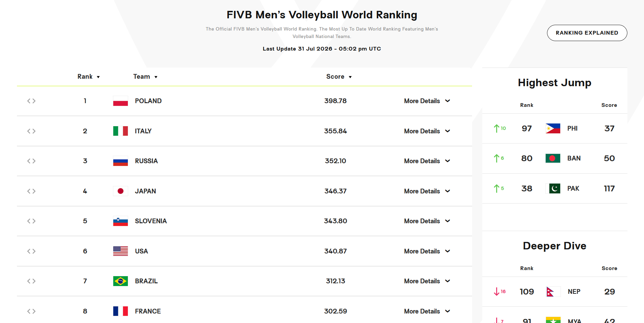Viewport: 644px width, 323px height.
Task: Sort the table by Score column
Action: (339, 77)
